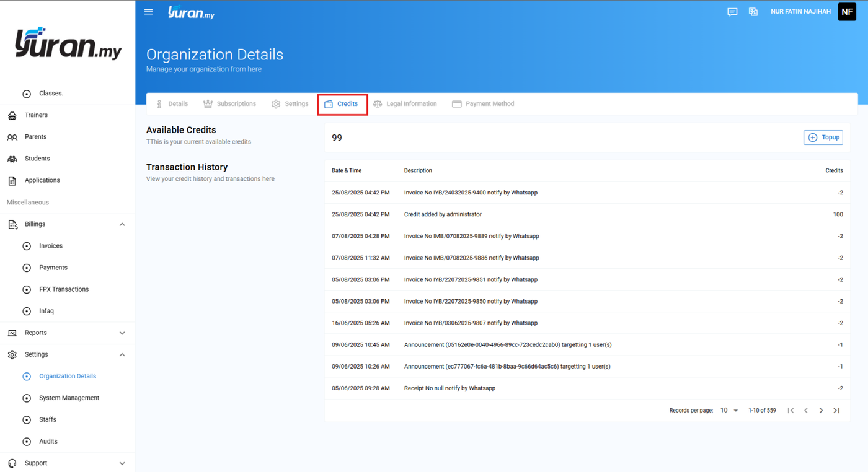The image size is (868, 472).
Task: Click invoice IYB/22072025-9850 transaction row
Action: click(x=587, y=301)
